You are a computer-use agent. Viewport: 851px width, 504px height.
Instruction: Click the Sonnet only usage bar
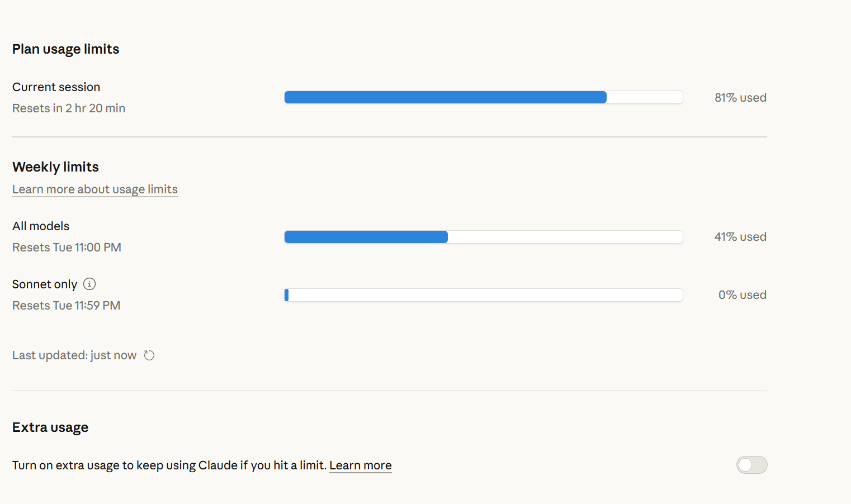tap(484, 295)
